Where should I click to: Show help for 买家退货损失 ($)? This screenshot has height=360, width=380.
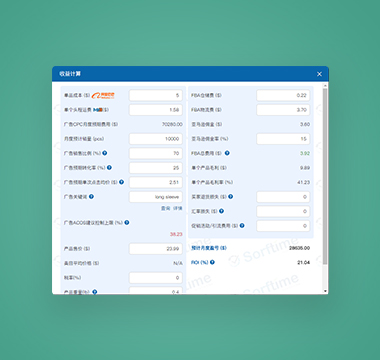[x=231, y=197]
